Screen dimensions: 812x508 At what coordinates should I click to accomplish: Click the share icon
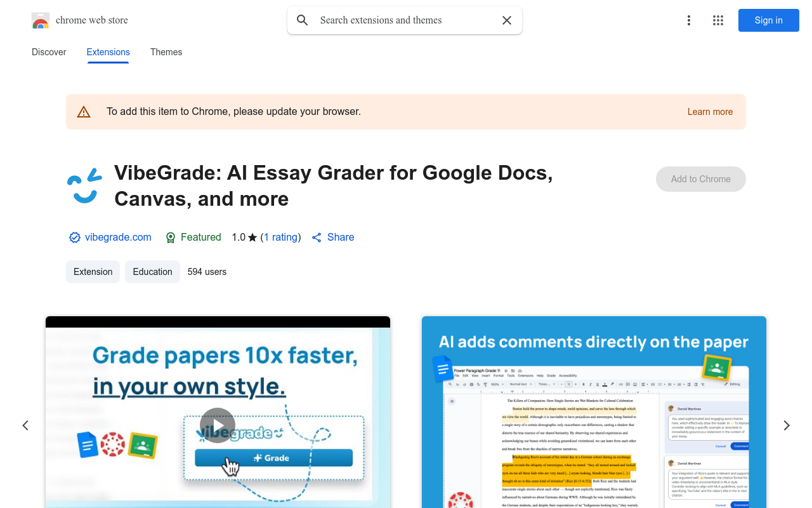[317, 237]
